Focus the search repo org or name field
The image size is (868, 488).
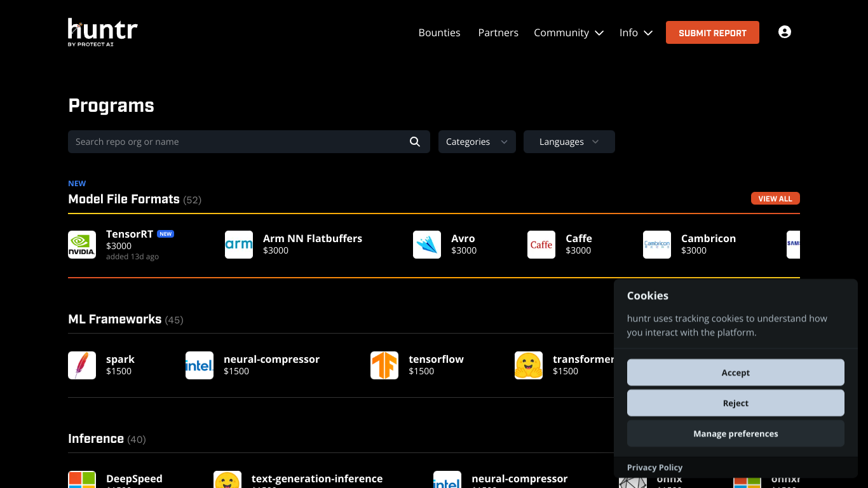[x=249, y=142]
